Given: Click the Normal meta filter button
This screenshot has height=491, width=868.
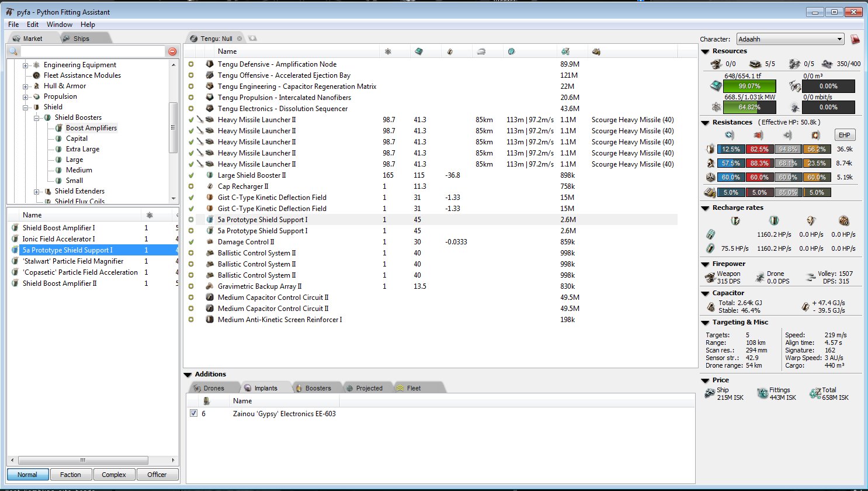Looking at the screenshot, I should coord(27,475).
